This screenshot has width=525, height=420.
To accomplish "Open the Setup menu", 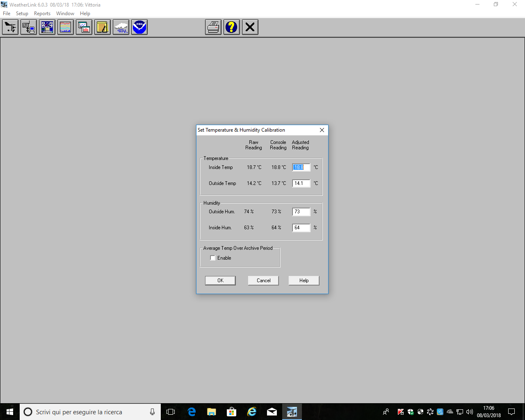I will pyautogui.click(x=22, y=14).
